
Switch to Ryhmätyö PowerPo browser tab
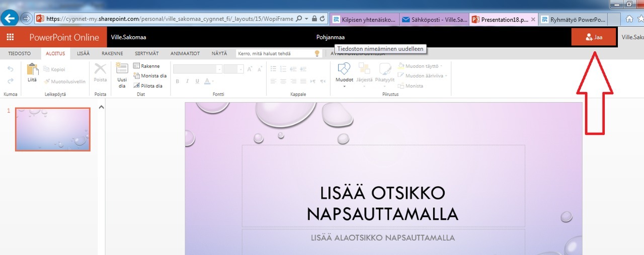[573, 20]
